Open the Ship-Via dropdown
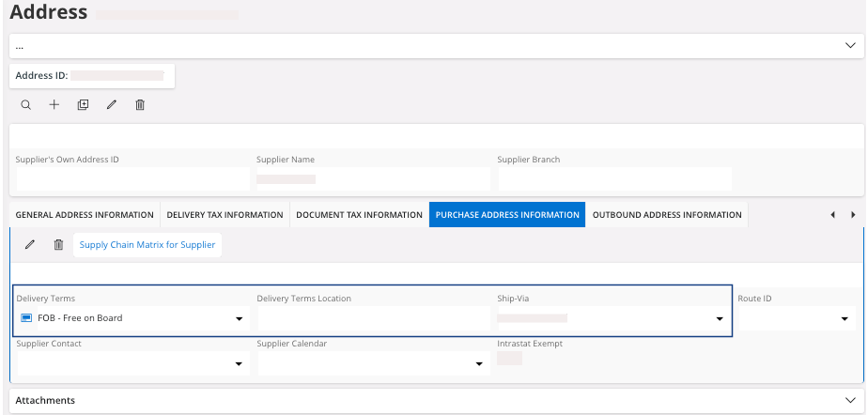868x415 pixels. pos(720,319)
